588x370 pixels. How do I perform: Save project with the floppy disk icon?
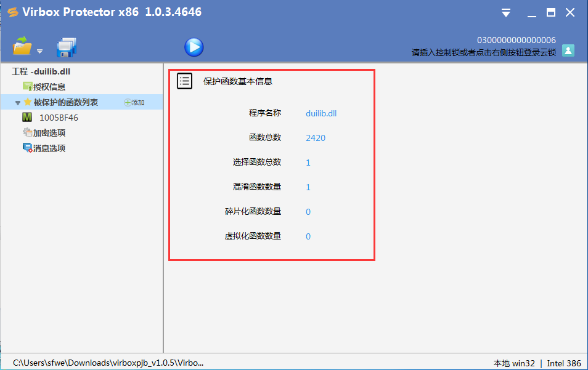point(67,47)
